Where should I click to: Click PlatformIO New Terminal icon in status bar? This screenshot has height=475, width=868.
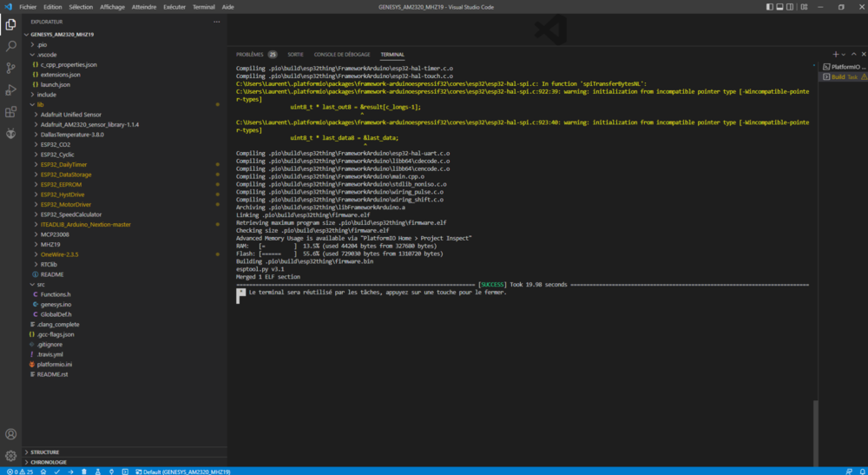(125, 472)
